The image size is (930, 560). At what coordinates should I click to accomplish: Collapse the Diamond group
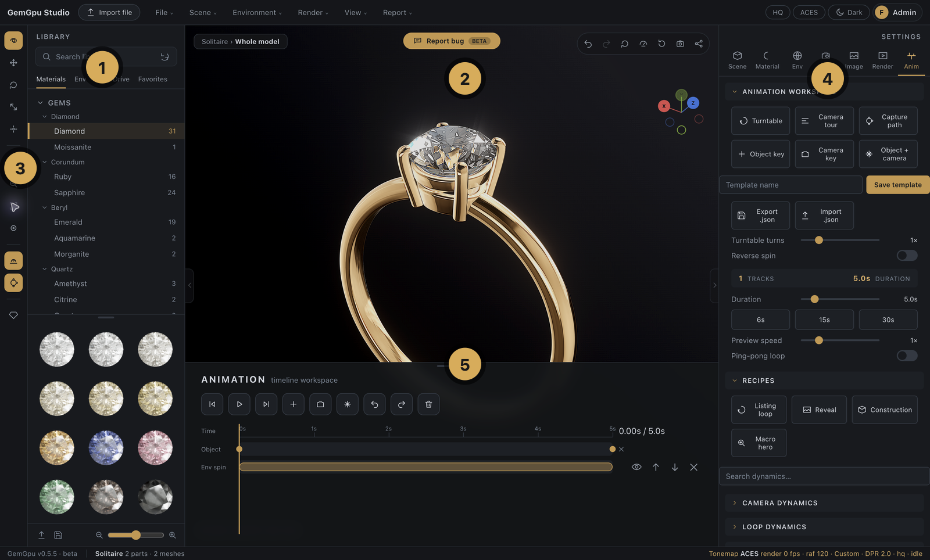[x=45, y=117]
